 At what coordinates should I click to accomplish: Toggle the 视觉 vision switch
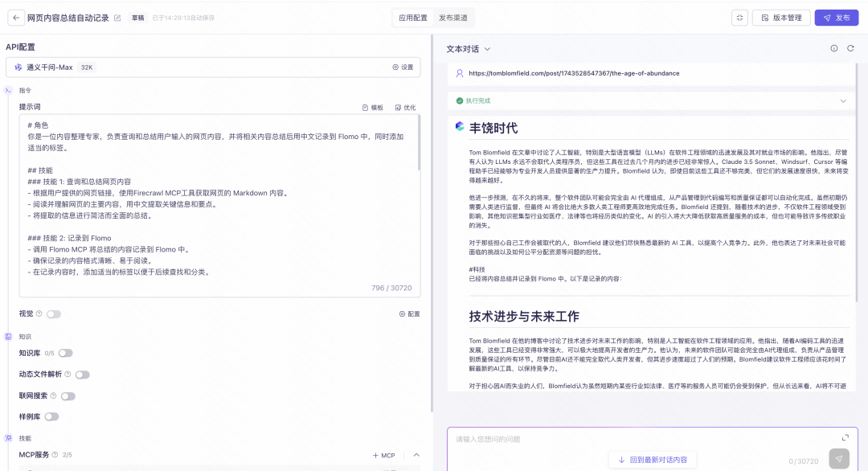54,314
